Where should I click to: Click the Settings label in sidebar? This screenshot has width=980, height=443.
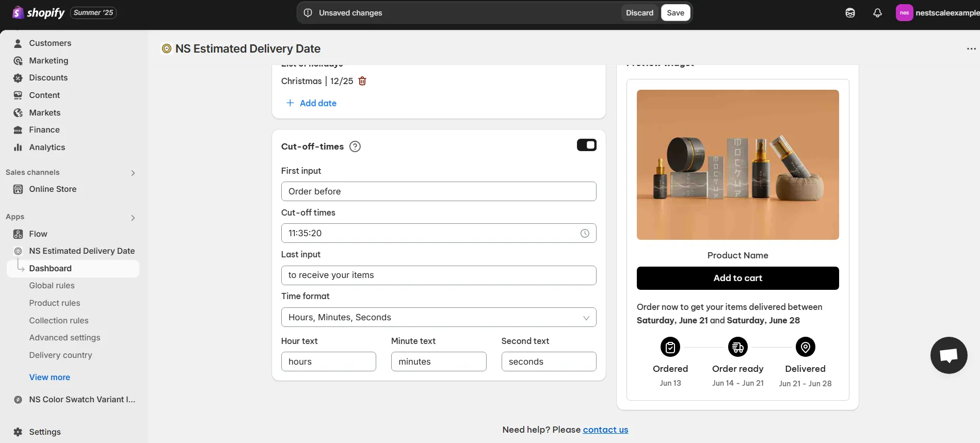pos(45,432)
